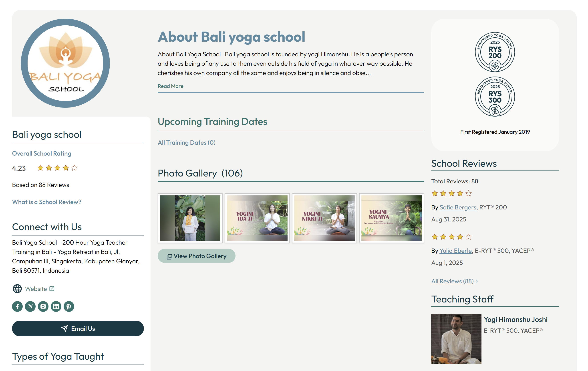
Task: Open Sofie Bergers reviewer profile
Action: (458, 207)
